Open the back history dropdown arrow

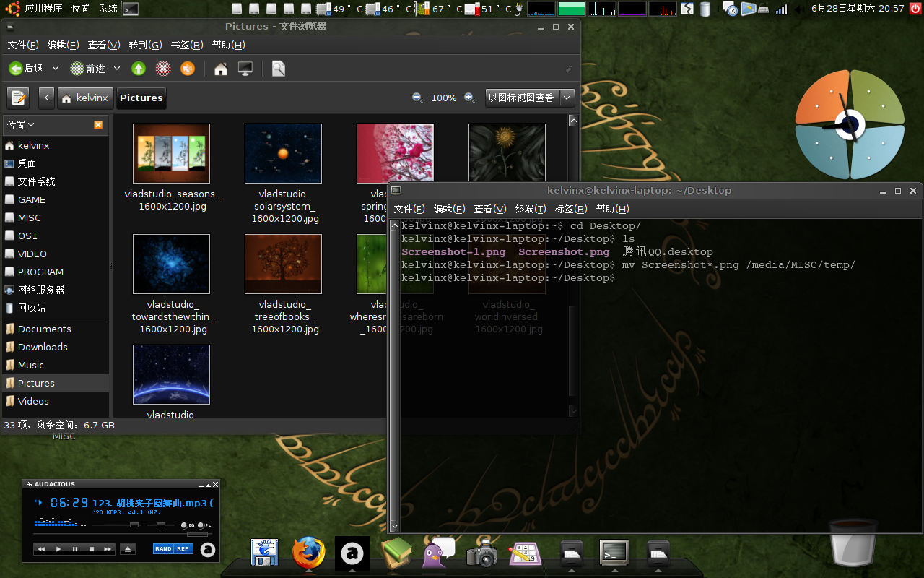click(x=56, y=69)
